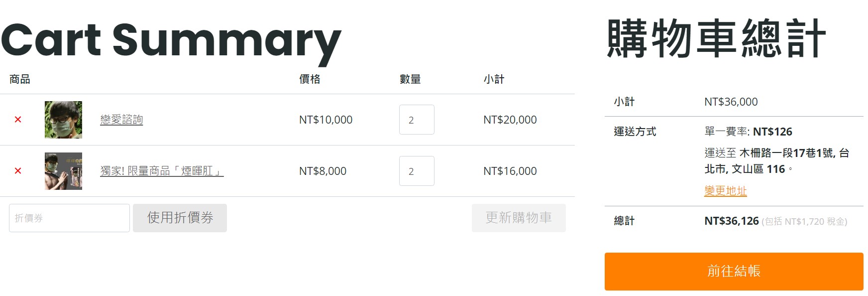Screen dimensions: 868x296
Task: Select the NT$36,126 total amount
Action: (731, 221)
